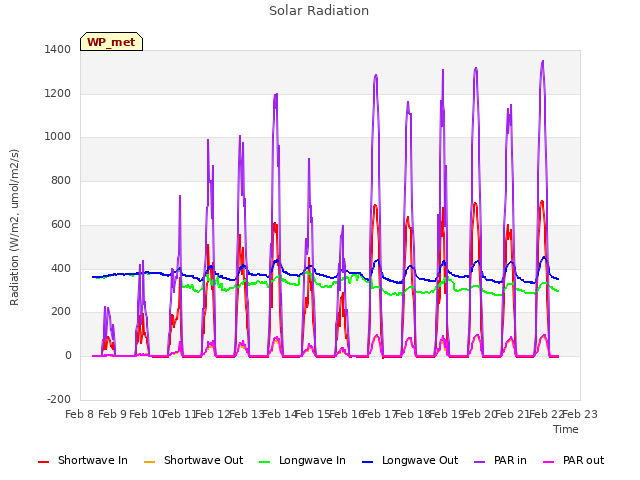
Task: Click the 1200 y-axis tick label
Action: pos(58,93)
